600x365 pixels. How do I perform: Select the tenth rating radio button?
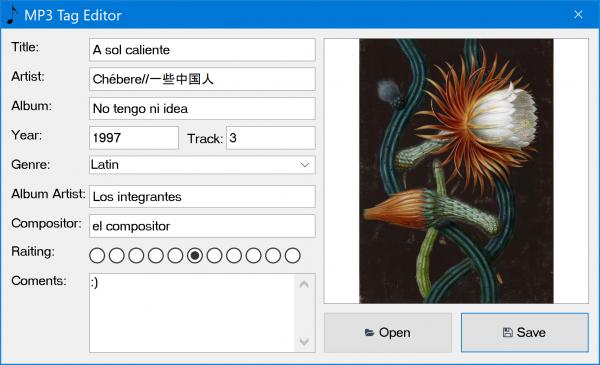coord(273,256)
